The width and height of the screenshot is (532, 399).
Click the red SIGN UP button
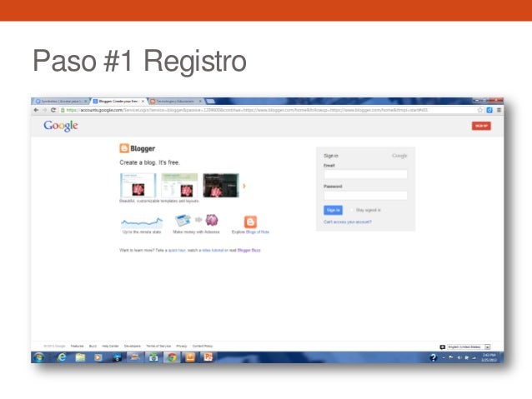point(481,126)
